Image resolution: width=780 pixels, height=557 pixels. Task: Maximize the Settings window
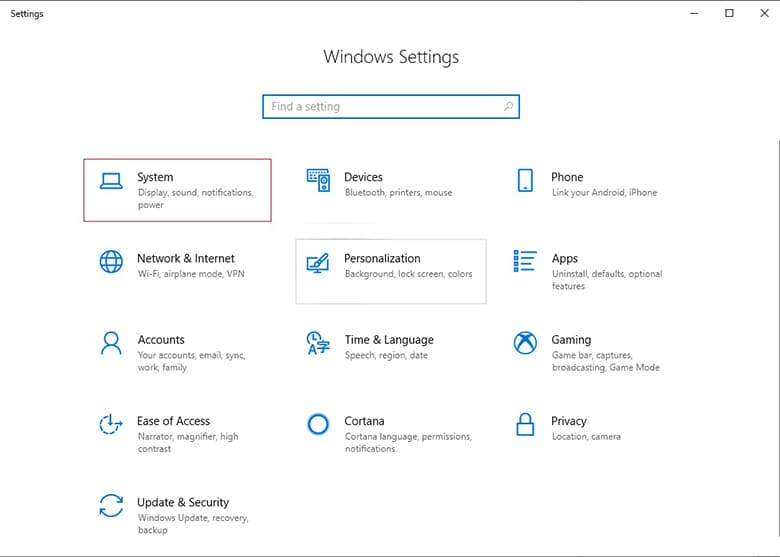point(729,13)
